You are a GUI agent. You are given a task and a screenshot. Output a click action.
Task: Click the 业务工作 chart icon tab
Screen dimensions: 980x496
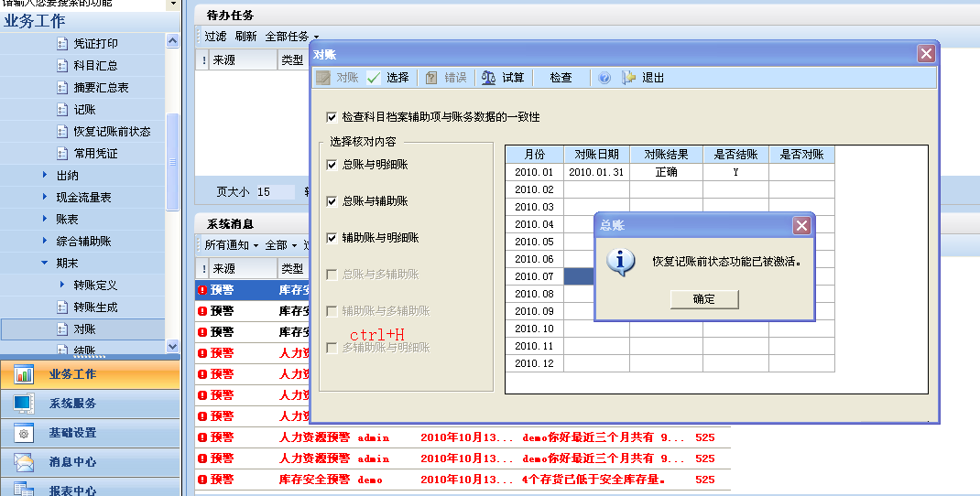coord(24,374)
